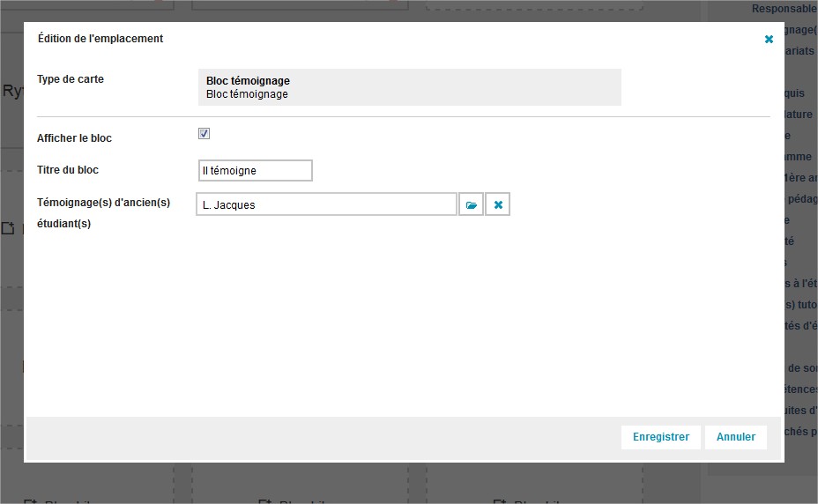Cancel with the Annuler button

(735, 437)
